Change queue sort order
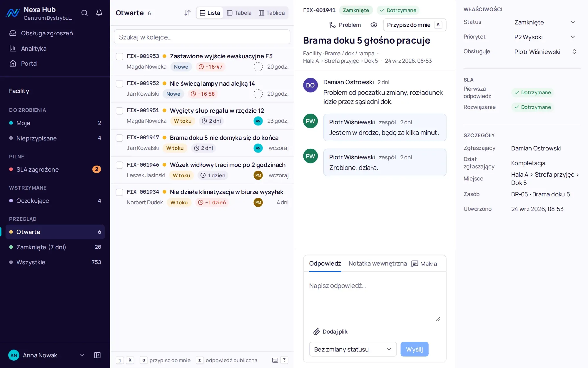Screen dimensions: 588x368 [187, 13]
